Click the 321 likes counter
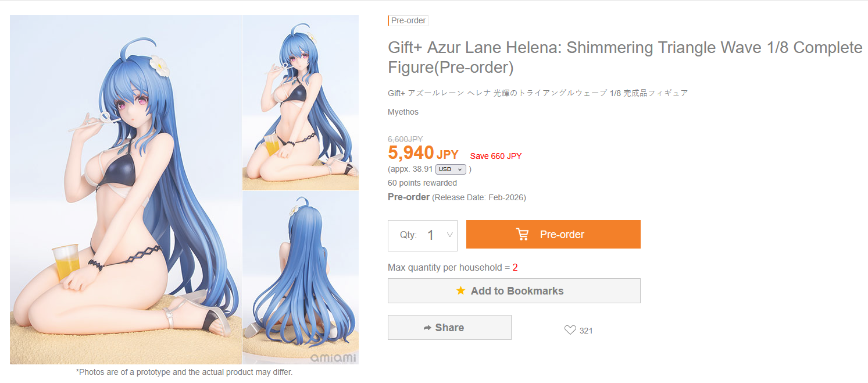This screenshot has height=383, width=868. coord(586,331)
